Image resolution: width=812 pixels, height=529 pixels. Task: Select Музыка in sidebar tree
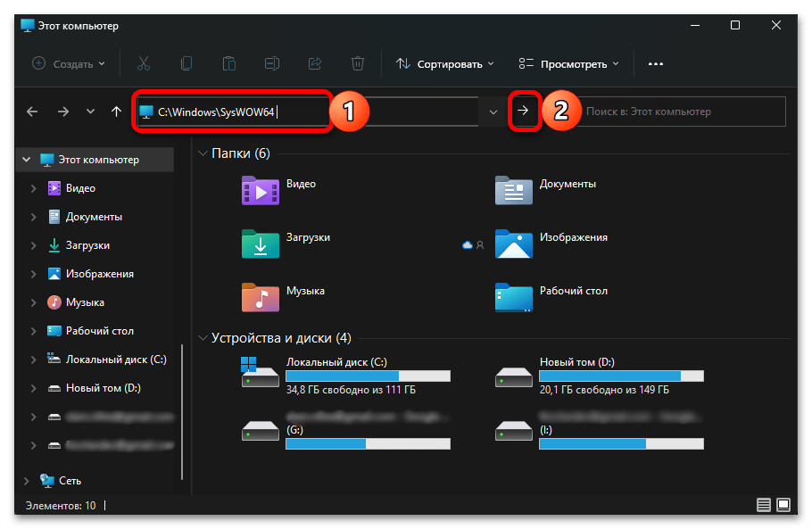pos(85,302)
